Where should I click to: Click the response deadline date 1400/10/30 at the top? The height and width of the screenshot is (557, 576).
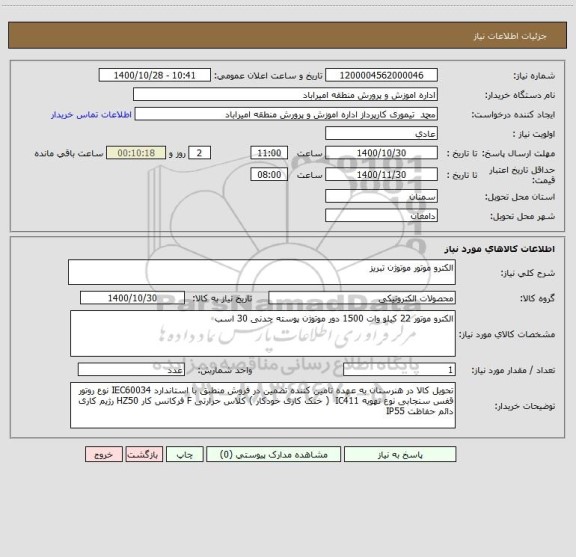coord(381,153)
